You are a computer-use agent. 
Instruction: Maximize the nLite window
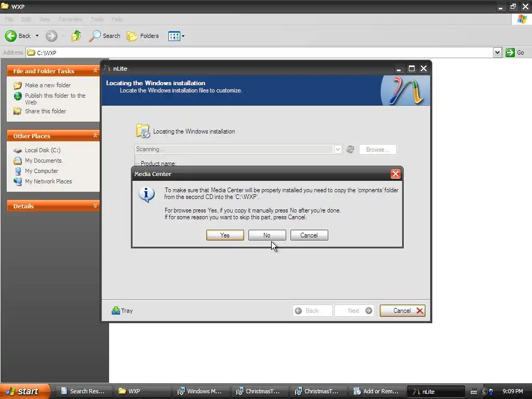coord(411,69)
